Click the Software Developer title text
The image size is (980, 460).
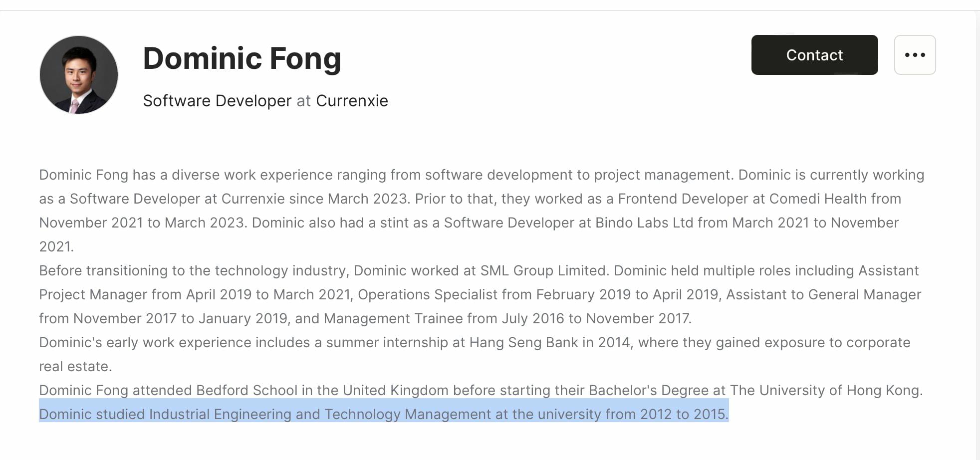[217, 101]
